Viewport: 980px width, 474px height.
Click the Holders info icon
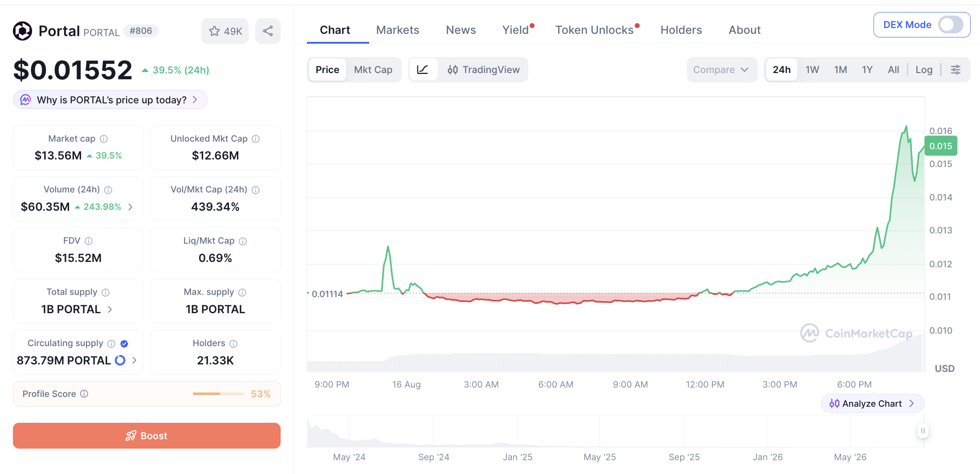pos(233,343)
